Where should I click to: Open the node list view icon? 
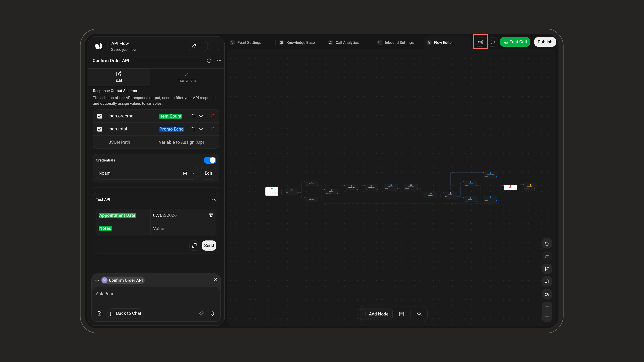[401, 314]
